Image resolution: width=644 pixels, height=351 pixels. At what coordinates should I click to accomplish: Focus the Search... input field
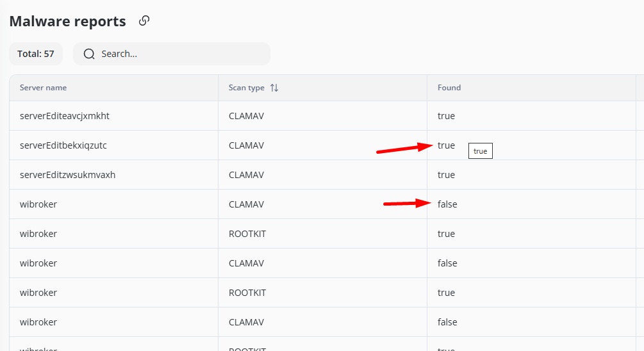(x=172, y=54)
